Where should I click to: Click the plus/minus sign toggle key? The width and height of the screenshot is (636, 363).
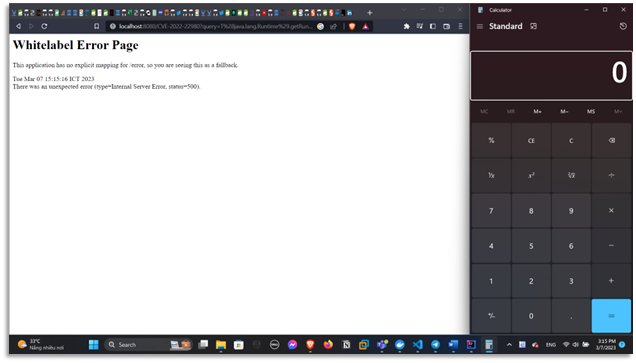click(x=491, y=316)
